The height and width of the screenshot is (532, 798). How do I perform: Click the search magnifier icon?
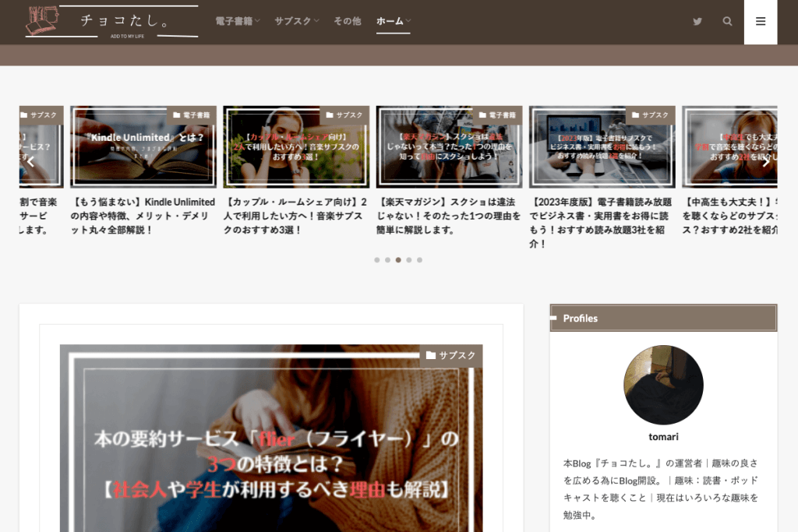point(727,22)
